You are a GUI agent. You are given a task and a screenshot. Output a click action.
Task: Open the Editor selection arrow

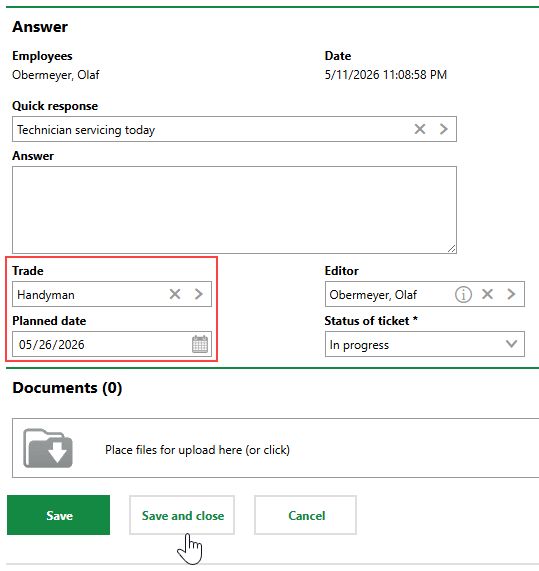click(511, 294)
